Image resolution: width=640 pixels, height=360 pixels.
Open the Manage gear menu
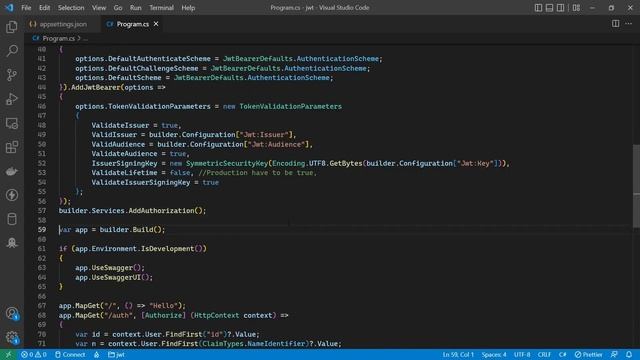click(x=12, y=338)
